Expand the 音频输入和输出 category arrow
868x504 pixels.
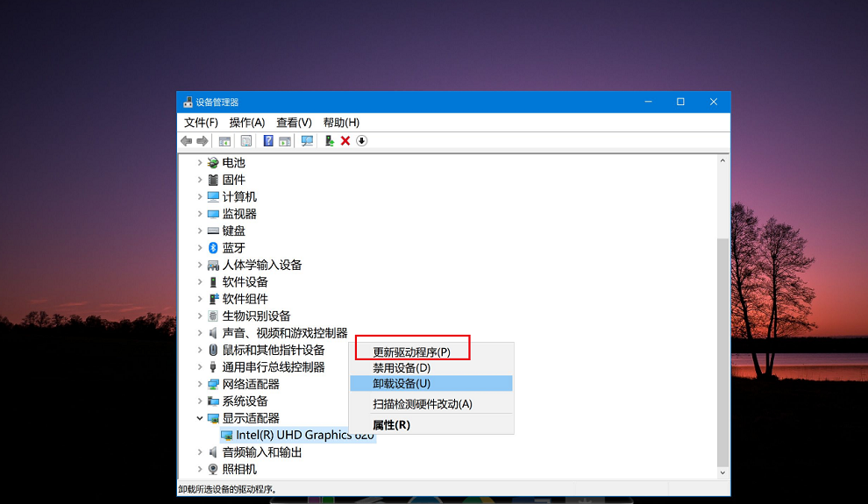(x=200, y=452)
